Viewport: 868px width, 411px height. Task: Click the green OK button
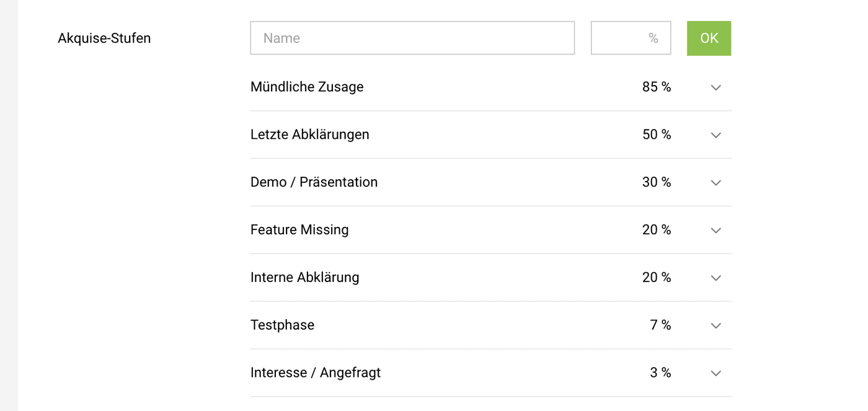(x=709, y=38)
